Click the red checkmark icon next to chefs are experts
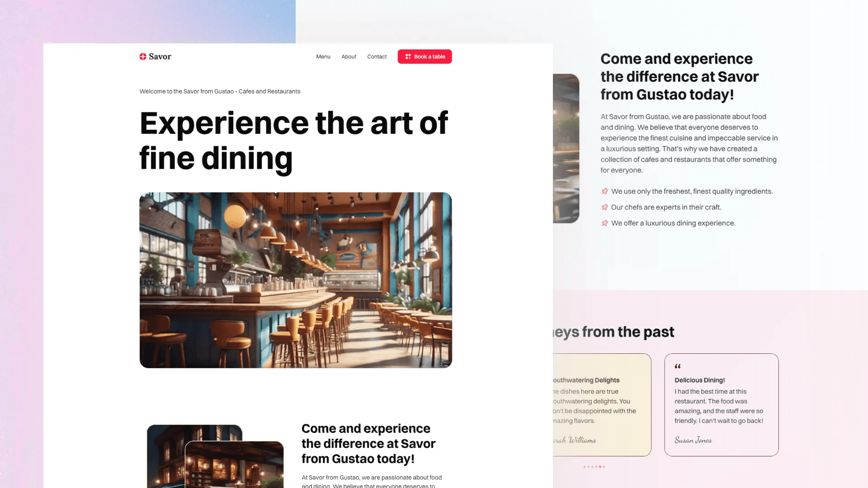 (x=604, y=207)
